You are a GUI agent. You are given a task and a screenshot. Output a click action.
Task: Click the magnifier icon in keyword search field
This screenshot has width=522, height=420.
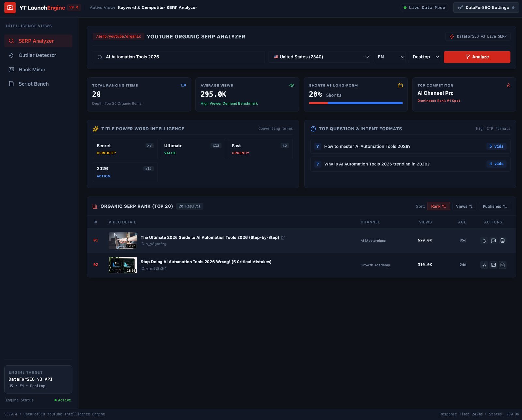[100, 57]
